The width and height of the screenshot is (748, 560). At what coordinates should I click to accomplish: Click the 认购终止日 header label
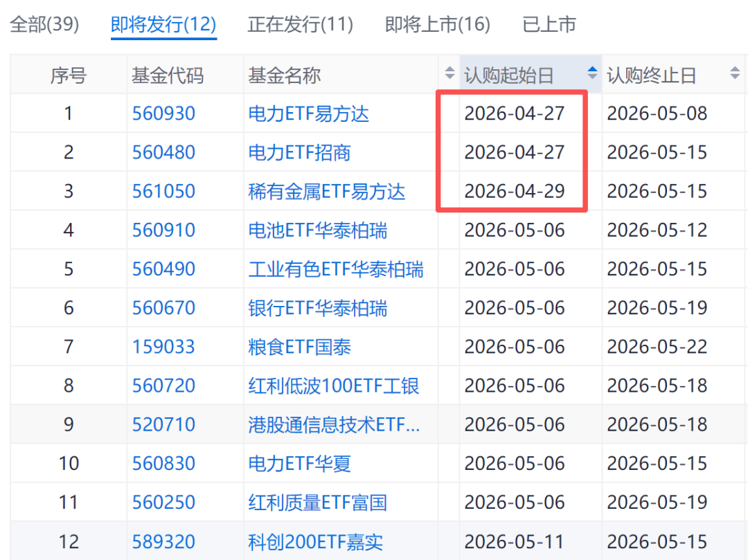point(652,75)
